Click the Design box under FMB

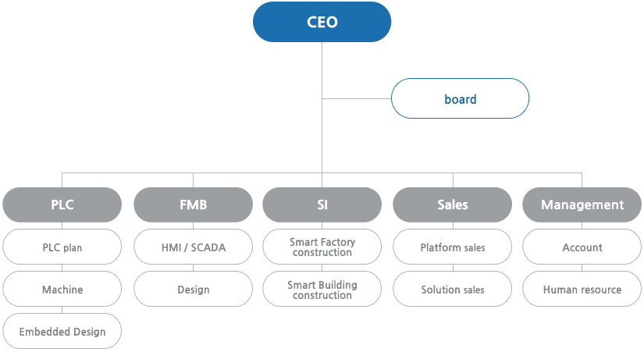tap(193, 289)
